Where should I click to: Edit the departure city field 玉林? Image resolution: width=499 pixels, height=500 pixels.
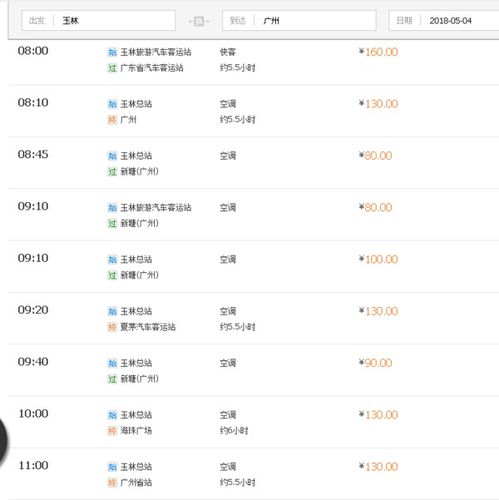pos(99,21)
